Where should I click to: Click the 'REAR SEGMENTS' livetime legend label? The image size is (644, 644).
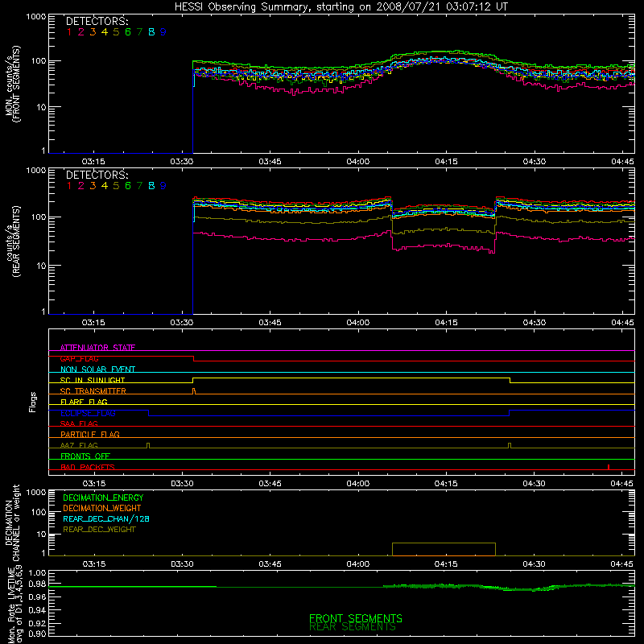pos(353,627)
